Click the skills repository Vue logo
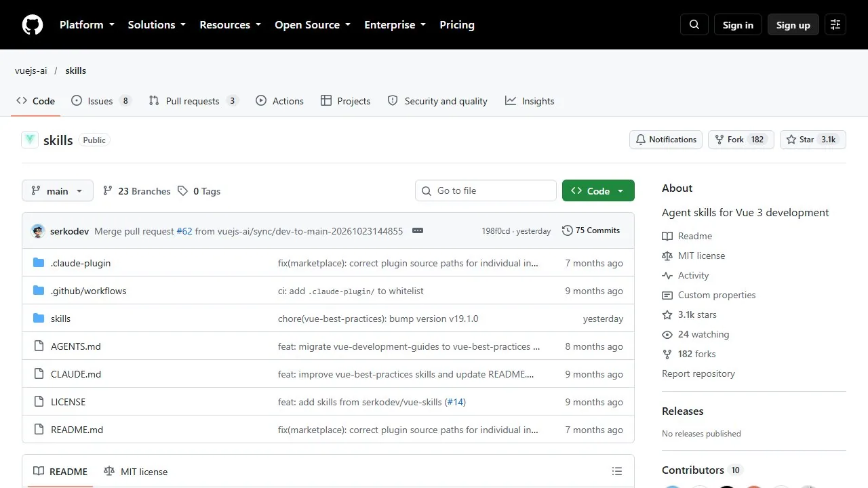868x488 pixels. tap(30, 140)
